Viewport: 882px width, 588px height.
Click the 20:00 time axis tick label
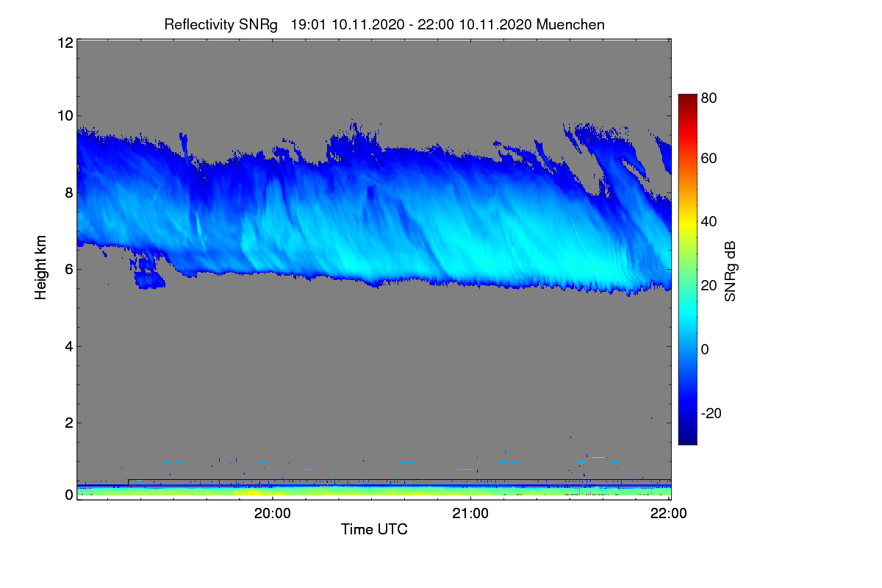(273, 514)
